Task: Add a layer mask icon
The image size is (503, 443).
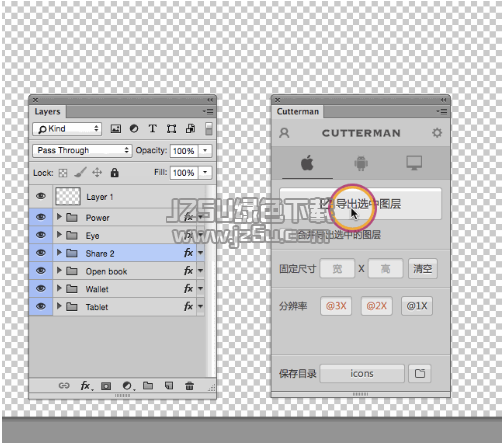Action: pyautogui.click(x=106, y=386)
